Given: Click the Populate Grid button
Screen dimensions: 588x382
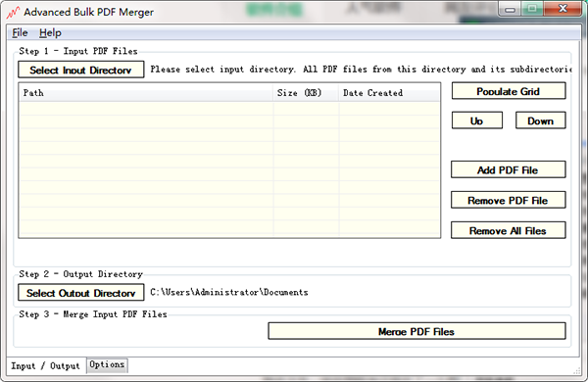Looking at the screenshot, I should (x=509, y=91).
